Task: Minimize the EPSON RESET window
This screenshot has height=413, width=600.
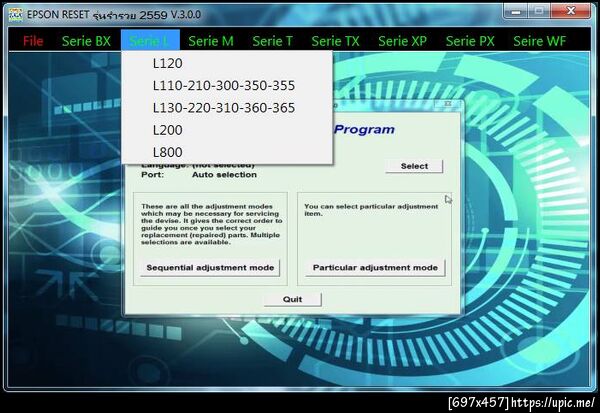Action: [515, 11]
